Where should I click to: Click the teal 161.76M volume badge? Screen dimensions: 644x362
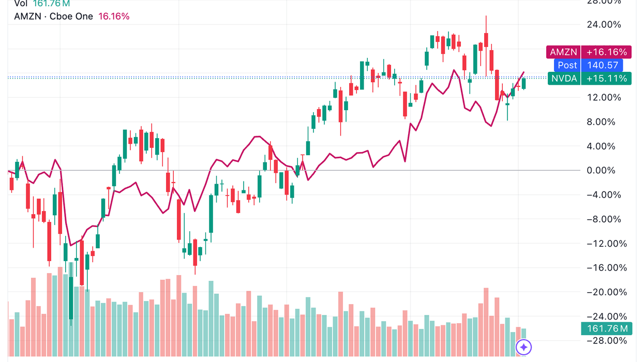coord(604,328)
